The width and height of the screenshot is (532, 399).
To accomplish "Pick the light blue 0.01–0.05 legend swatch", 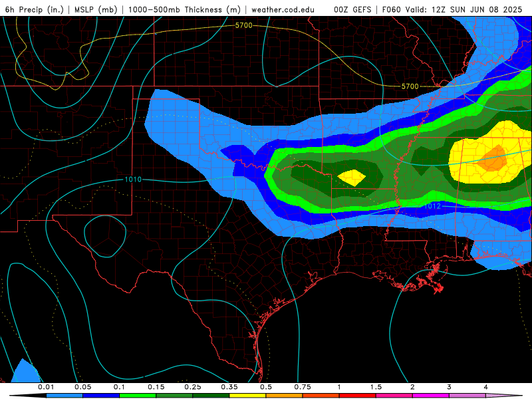I will point(65,396).
